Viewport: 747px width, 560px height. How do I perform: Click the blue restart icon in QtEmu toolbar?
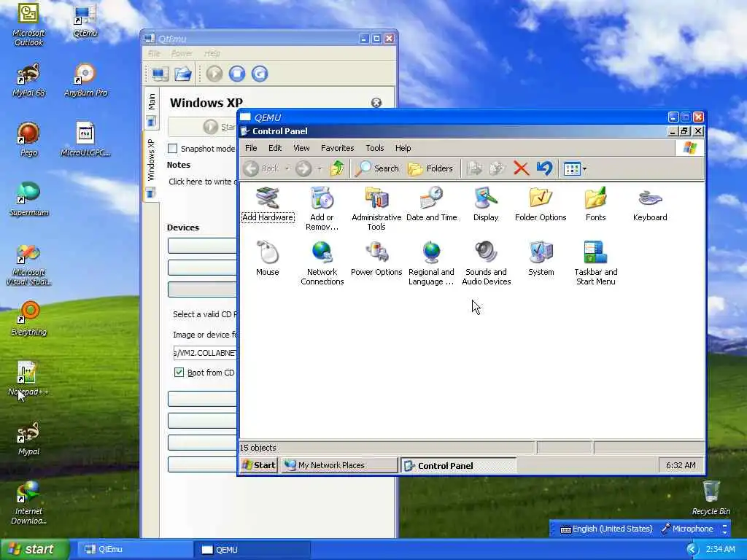coord(260,74)
